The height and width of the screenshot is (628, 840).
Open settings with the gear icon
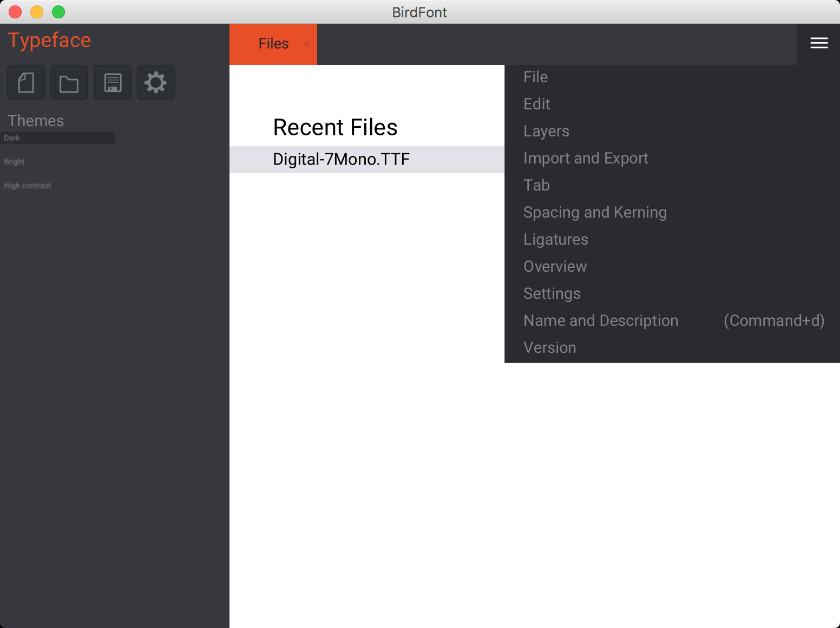[156, 83]
